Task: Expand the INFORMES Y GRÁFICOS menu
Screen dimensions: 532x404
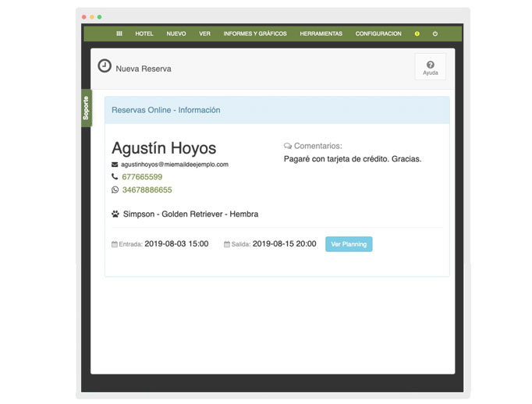Action: click(255, 34)
